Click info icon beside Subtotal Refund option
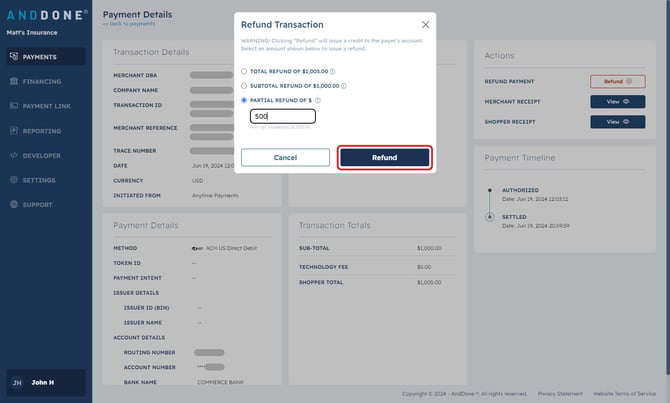670x403 pixels. point(344,86)
